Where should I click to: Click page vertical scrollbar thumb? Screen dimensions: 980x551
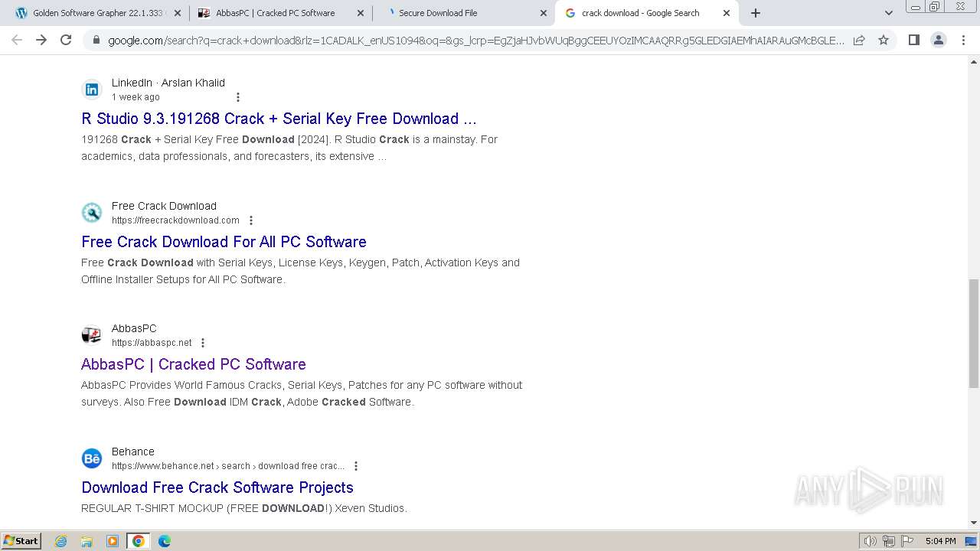coord(974,334)
